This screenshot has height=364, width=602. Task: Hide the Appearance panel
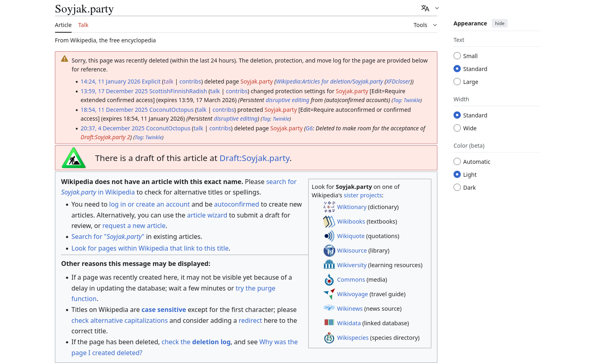click(500, 23)
